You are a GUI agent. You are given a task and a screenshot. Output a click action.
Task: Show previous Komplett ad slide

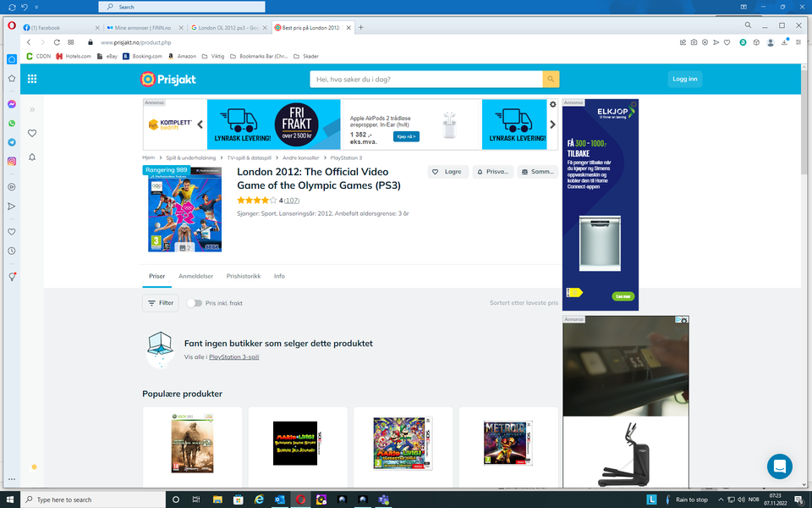(200, 124)
